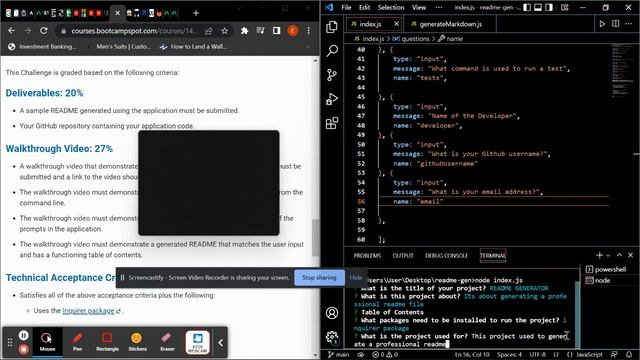Click the Stop sharing button
640x360 pixels.
tap(319, 278)
